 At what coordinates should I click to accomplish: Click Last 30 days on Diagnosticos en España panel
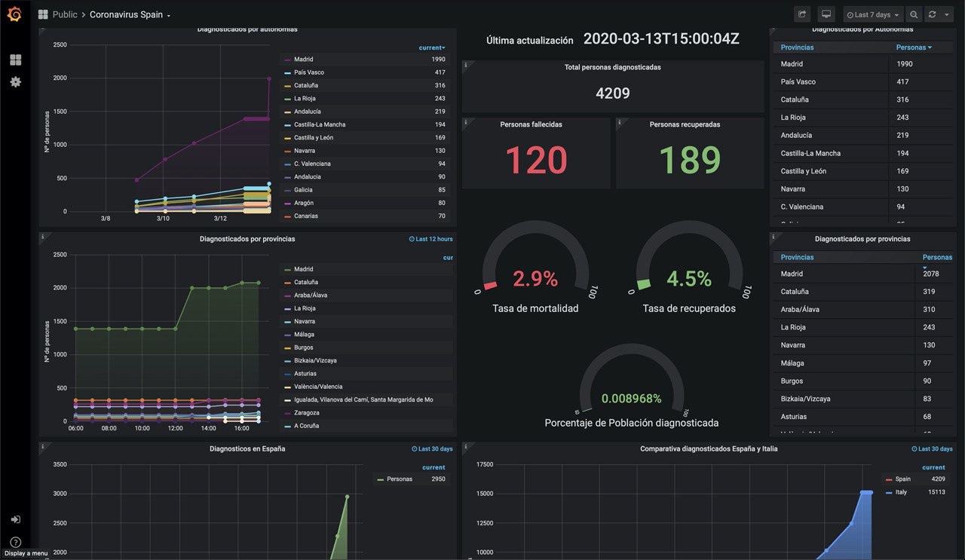point(436,448)
